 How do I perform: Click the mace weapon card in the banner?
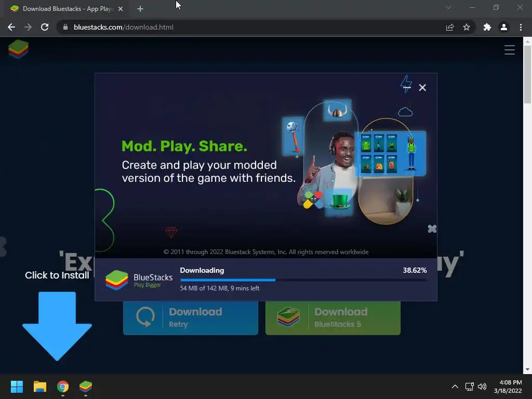(293, 136)
